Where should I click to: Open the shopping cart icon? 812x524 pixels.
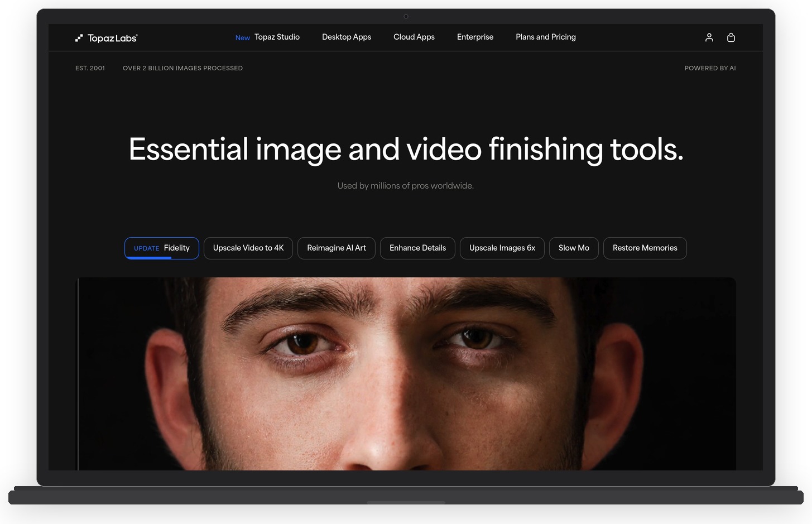tap(731, 37)
